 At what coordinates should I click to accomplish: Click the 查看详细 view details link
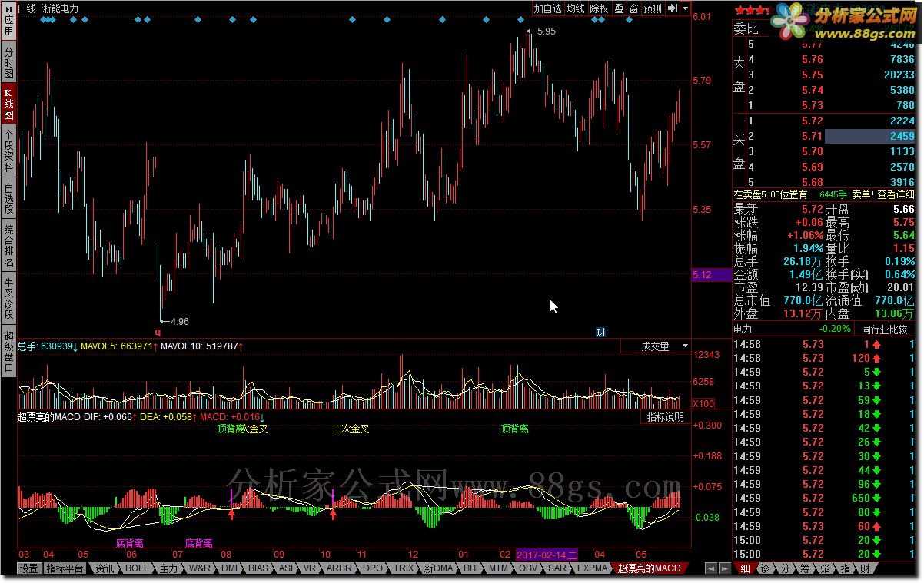896,195
